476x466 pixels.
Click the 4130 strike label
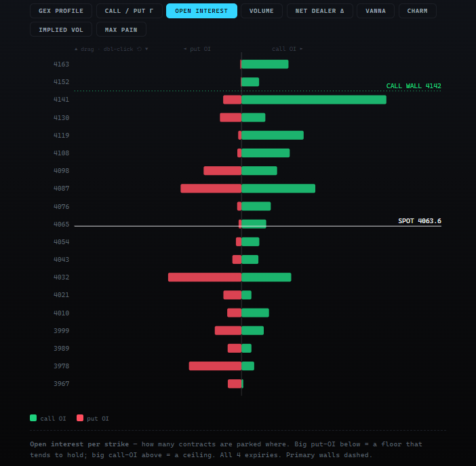pos(61,117)
